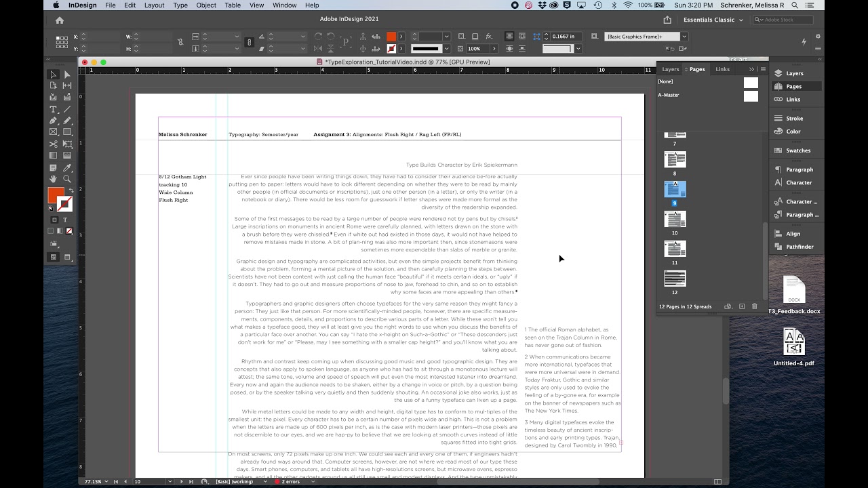Open Swatches panel from dock

tap(797, 150)
